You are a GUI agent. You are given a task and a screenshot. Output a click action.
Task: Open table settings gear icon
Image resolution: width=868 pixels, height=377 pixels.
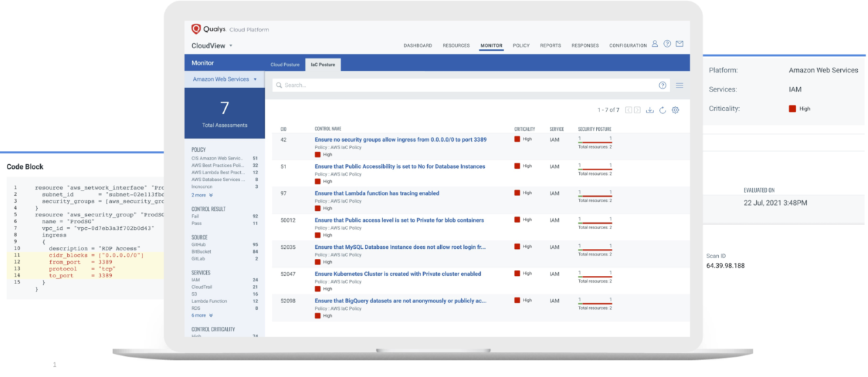pos(675,110)
